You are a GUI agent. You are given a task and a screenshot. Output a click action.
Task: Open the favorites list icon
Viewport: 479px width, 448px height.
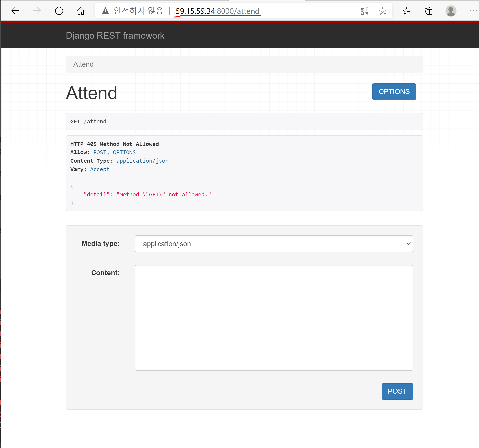click(x=407, y=11)
